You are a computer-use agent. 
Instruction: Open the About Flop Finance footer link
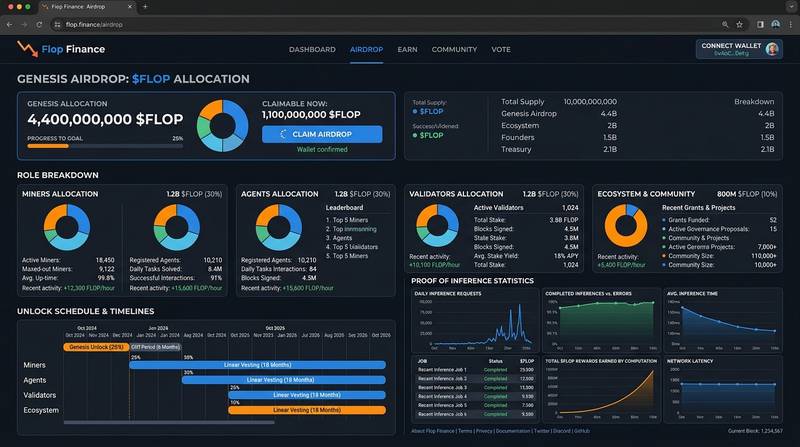click(x=433, y=431)
